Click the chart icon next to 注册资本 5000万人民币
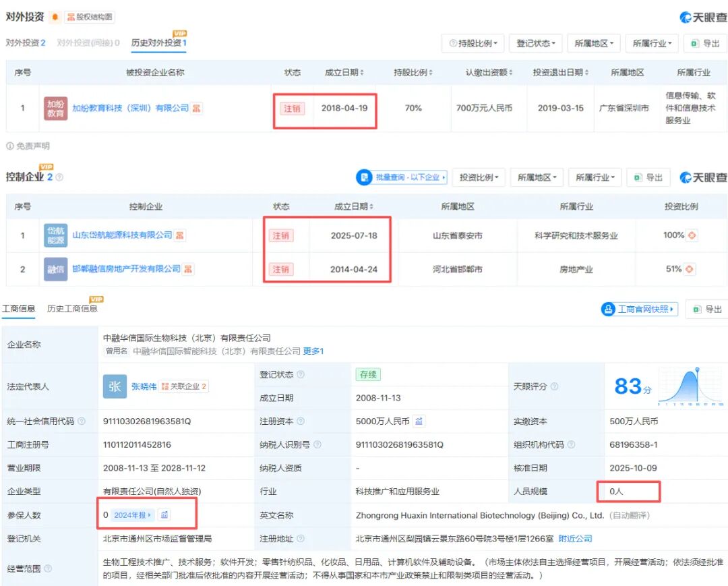The image size is (728, 586). click(419, 421)
